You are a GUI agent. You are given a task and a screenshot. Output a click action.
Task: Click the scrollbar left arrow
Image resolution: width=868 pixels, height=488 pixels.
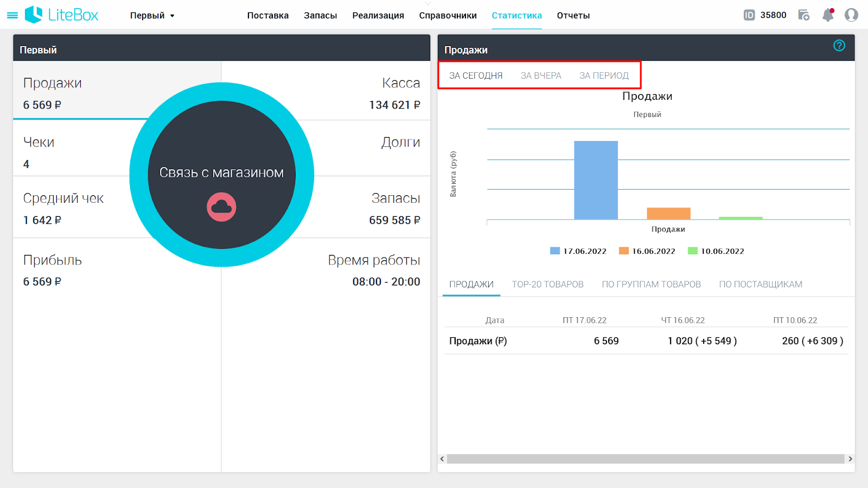[442, 459]
